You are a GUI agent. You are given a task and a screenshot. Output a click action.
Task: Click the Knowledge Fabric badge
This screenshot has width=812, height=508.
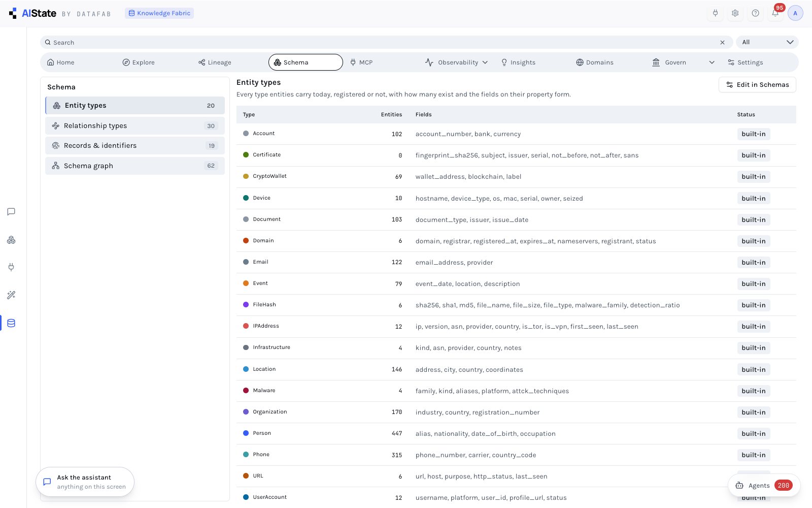[x=159, y=13]
